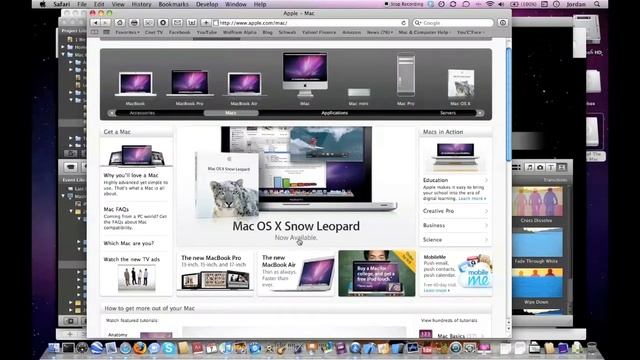Screen dimensions: 640x360
Task: Open the History menu
Action: (141, 4)
